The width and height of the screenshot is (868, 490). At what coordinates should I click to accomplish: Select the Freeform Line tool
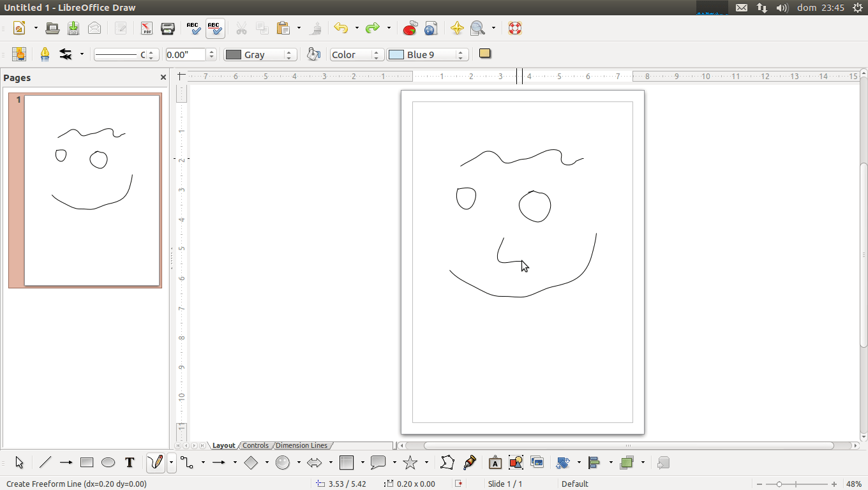156,462
